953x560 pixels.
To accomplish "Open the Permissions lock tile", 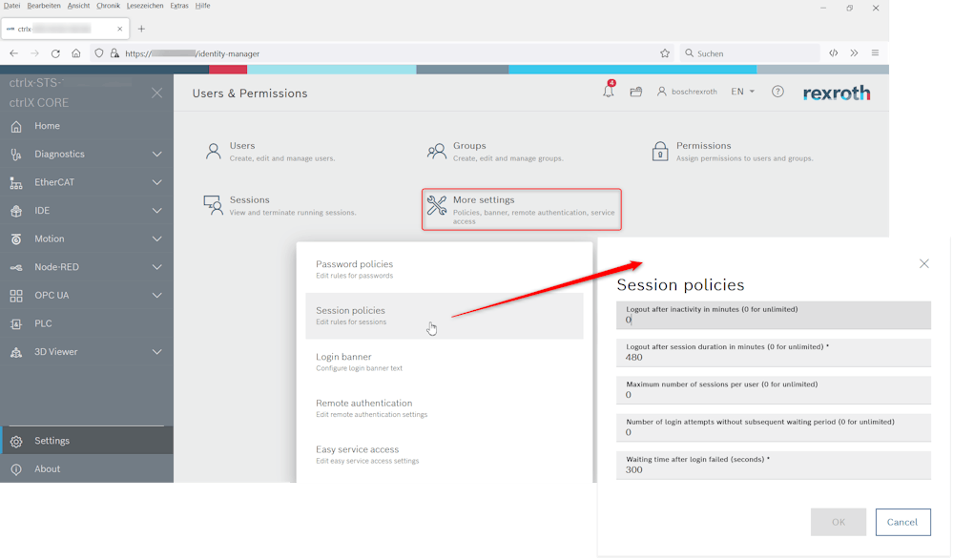I will pos(703,151).
